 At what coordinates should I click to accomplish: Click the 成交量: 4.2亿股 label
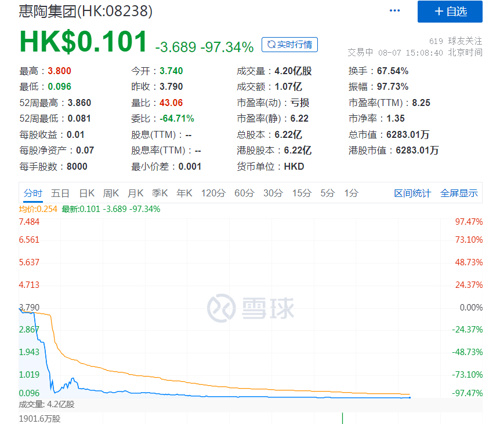tap(46, 405)
